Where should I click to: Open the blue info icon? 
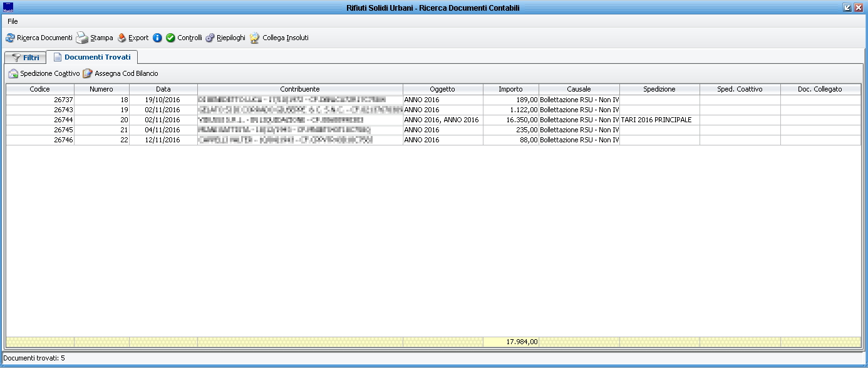tap(157, 38)
